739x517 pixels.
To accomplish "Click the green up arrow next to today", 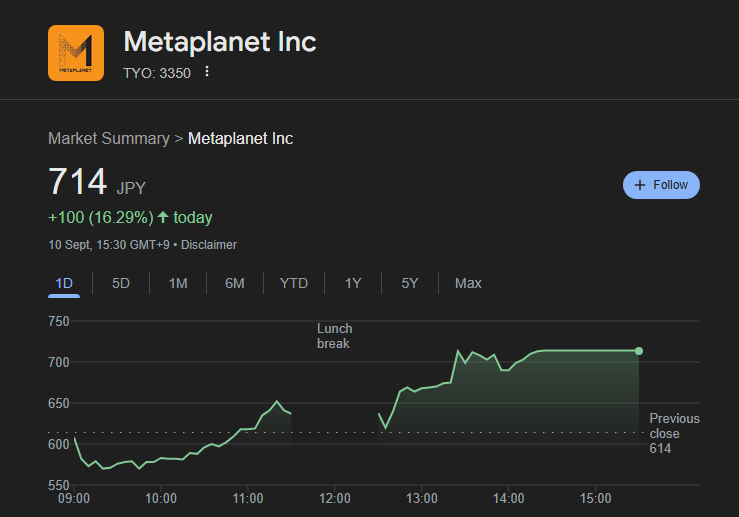I will [x=163, y=217].
